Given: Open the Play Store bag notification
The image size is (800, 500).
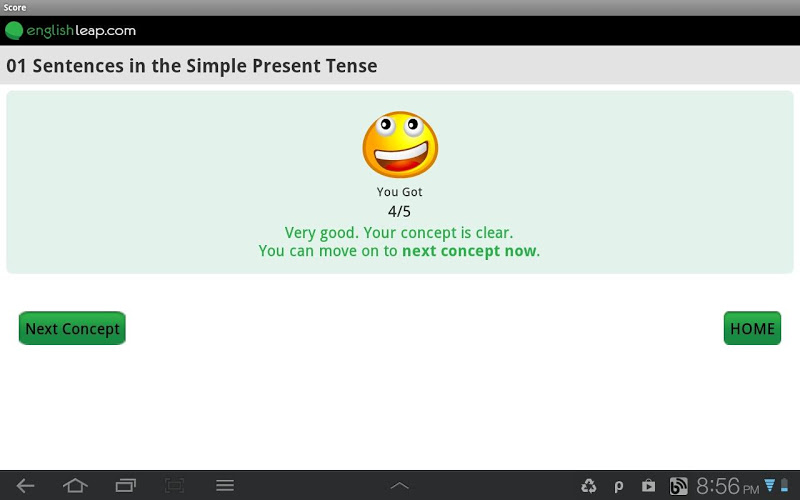Looking at the screenshot, I should [x=648, y=485].
